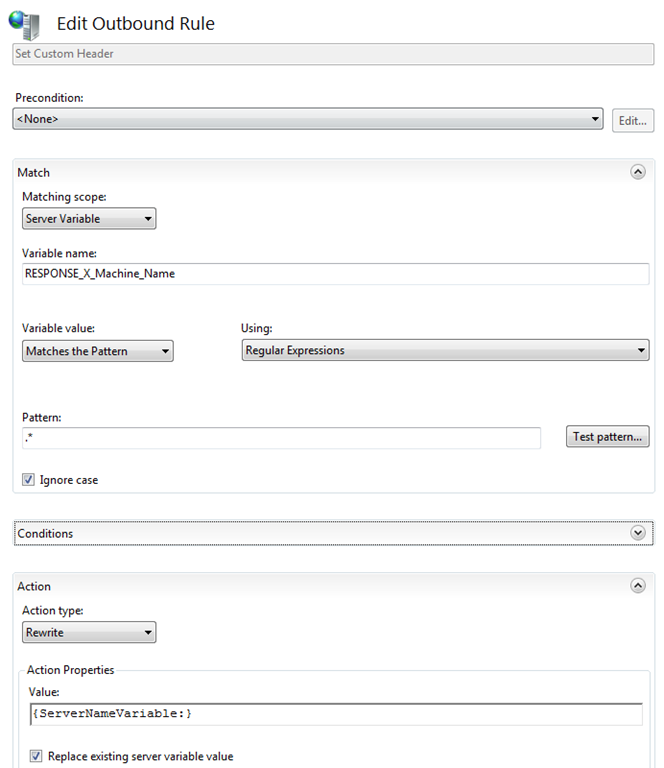This screenshot has height=768, width=664.
Task: Click the globe server icon beside title
Action: coord(24,25)
